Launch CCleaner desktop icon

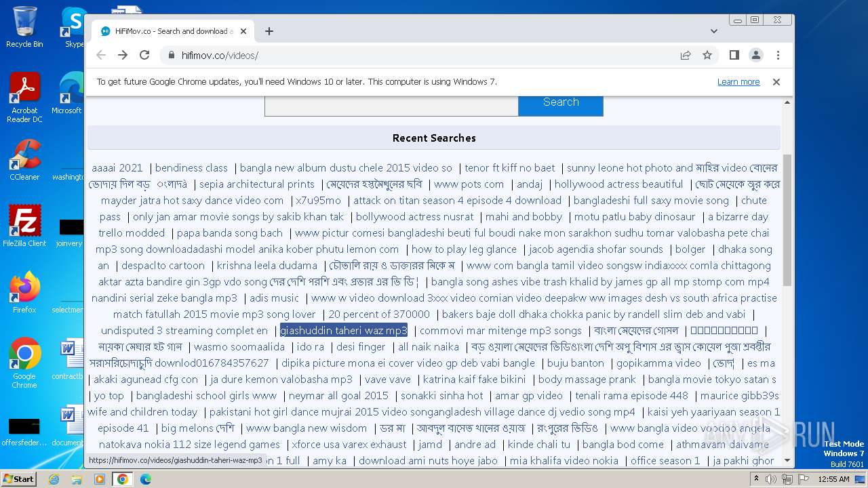(x=24, y=160)
